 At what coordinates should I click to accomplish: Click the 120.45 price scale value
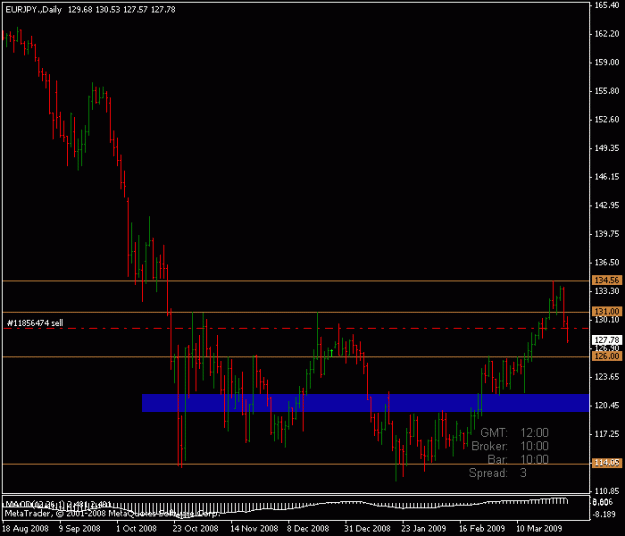point(607,405)
